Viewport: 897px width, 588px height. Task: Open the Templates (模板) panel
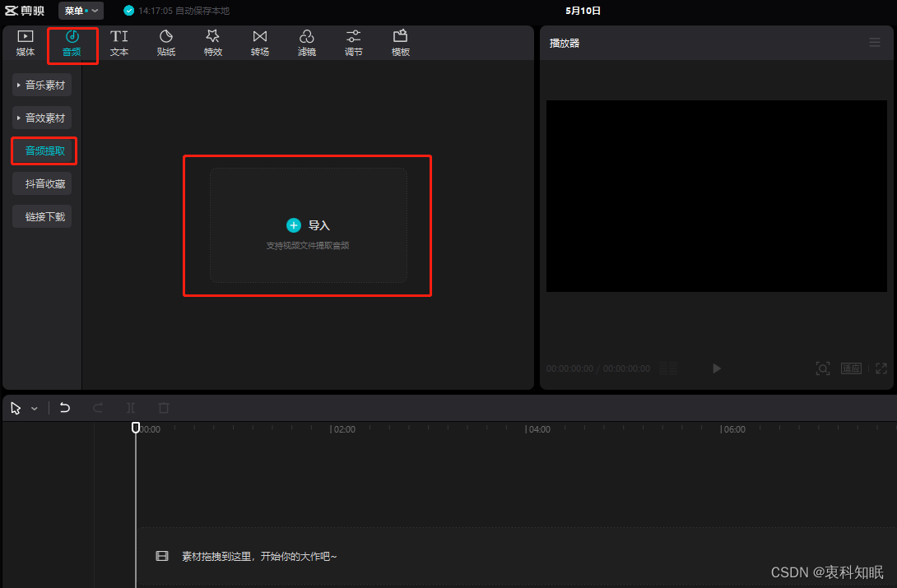point(401,43)
